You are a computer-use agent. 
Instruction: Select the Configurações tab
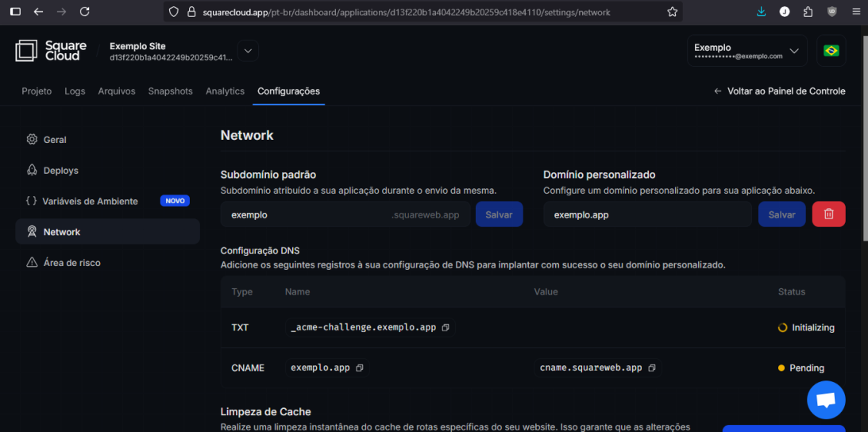coord(288,91)
